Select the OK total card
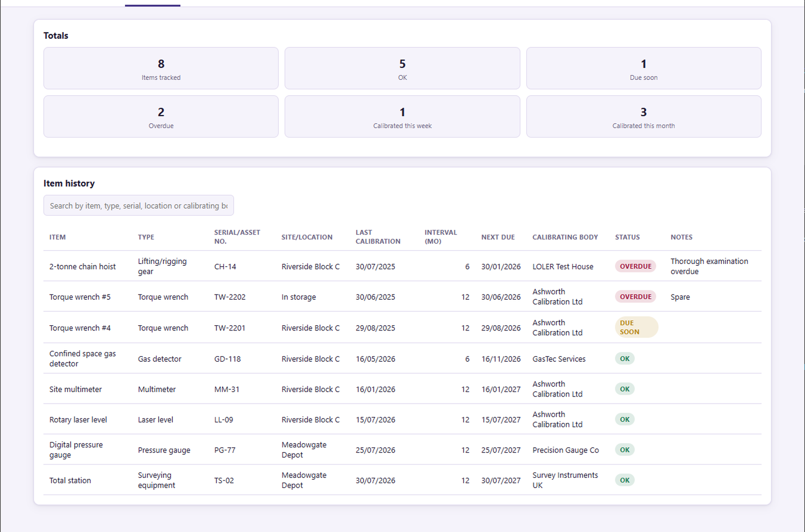 click(x=402, y=68)
